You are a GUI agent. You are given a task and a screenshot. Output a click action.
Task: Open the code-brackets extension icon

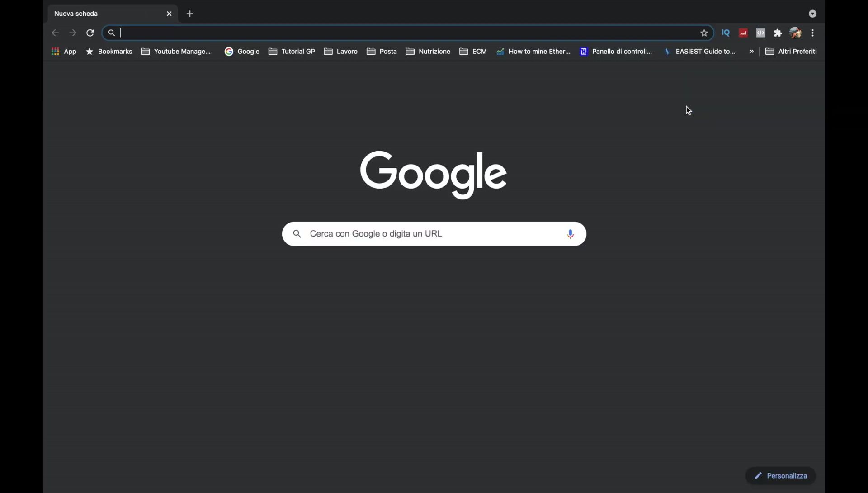(760, 33)
